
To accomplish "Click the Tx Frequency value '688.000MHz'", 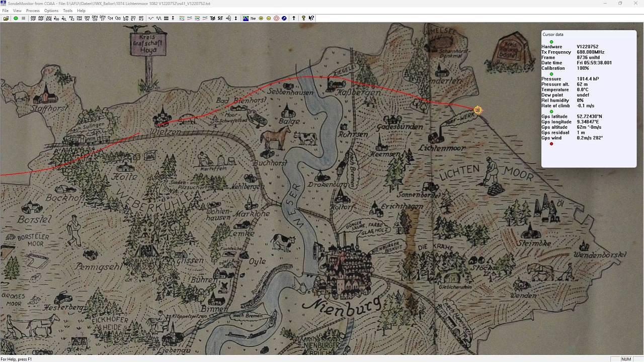I will pyautogui.click(x=591, y=52).
